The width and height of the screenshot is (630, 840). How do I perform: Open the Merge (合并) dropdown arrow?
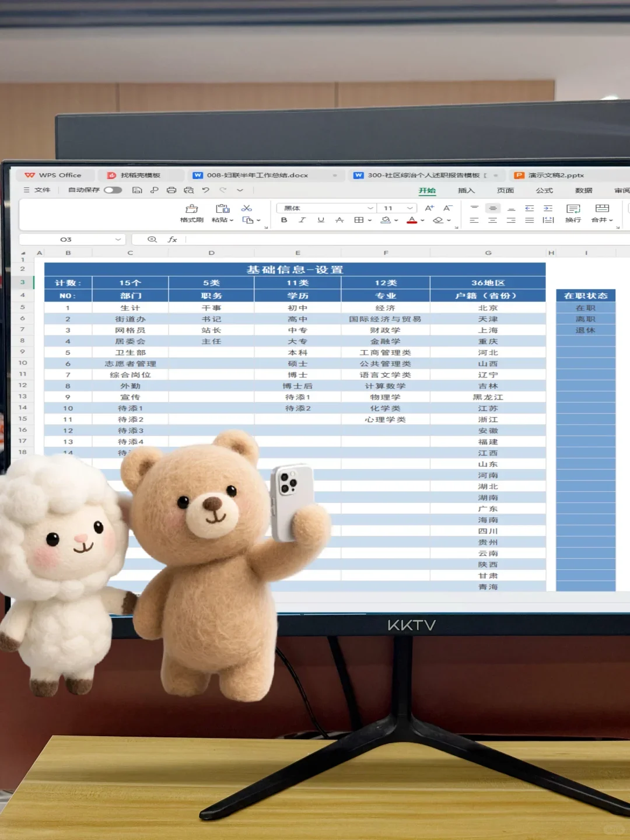611,220
